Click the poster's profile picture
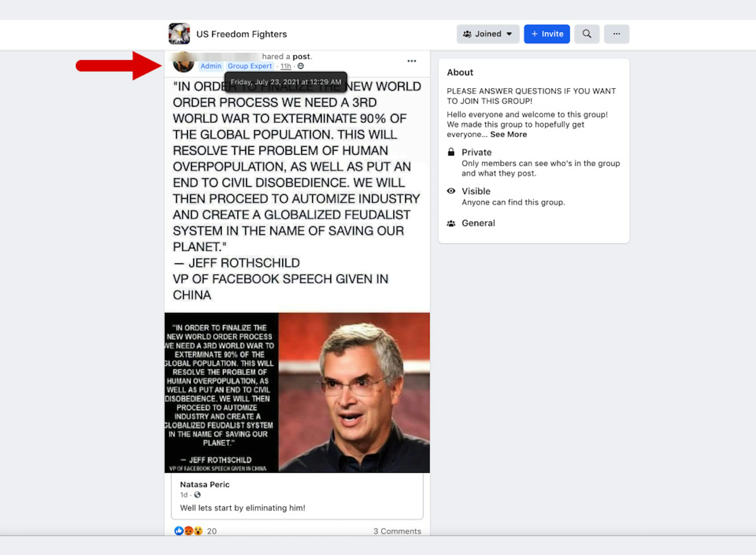This screenshot has width=756, height=555. click(x=183, y=63)
